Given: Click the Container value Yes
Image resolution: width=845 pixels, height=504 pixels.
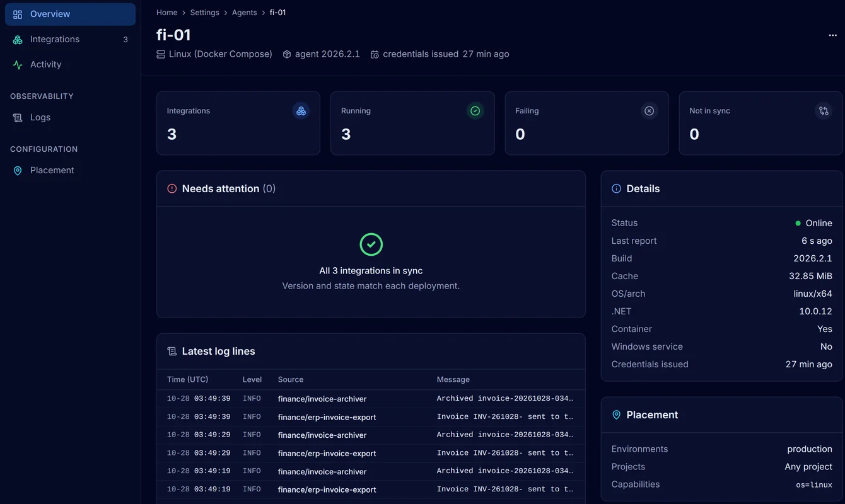Looking at the screenshot, I should click(x=825, y=329).
